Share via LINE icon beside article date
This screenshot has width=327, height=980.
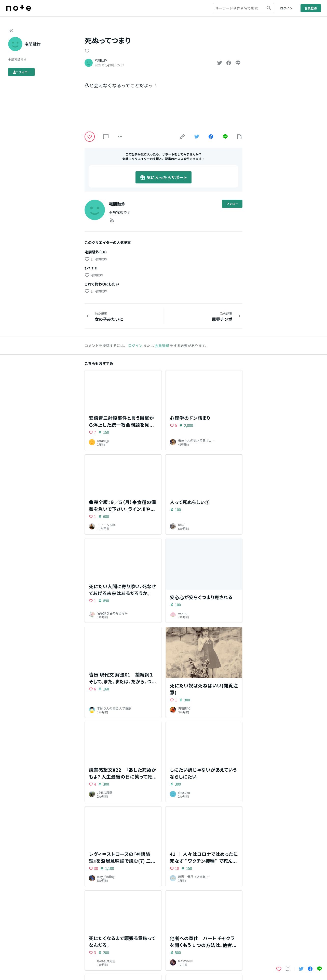[x=238, y=63]
